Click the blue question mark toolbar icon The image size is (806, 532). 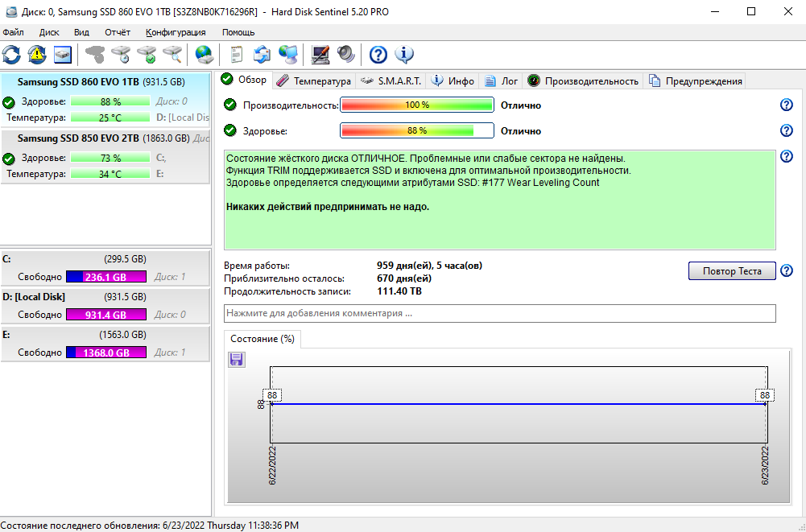tap(378, 54)
